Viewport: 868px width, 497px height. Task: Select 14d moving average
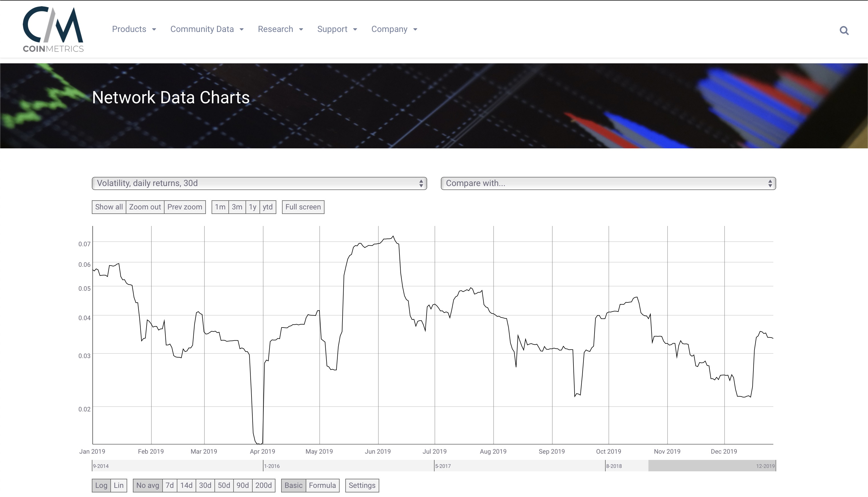click(186, 485)
